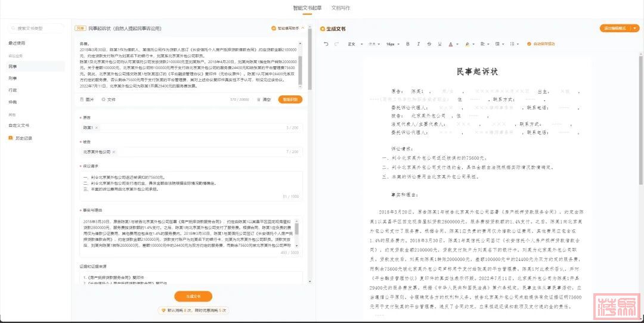Apply Bold formatting to document text
Image resolution: width=644 pixels, height=323 pixels.
tap(408, 44)
